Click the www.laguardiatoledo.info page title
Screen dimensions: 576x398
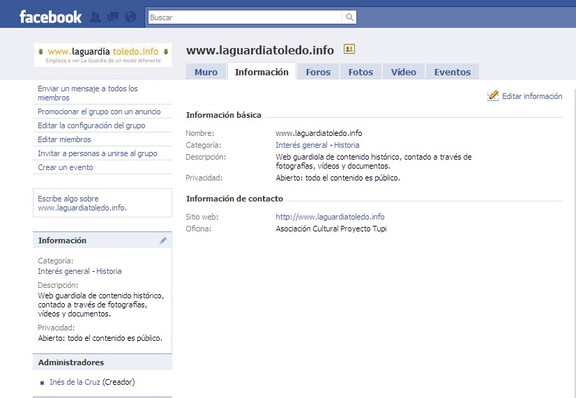260,50
